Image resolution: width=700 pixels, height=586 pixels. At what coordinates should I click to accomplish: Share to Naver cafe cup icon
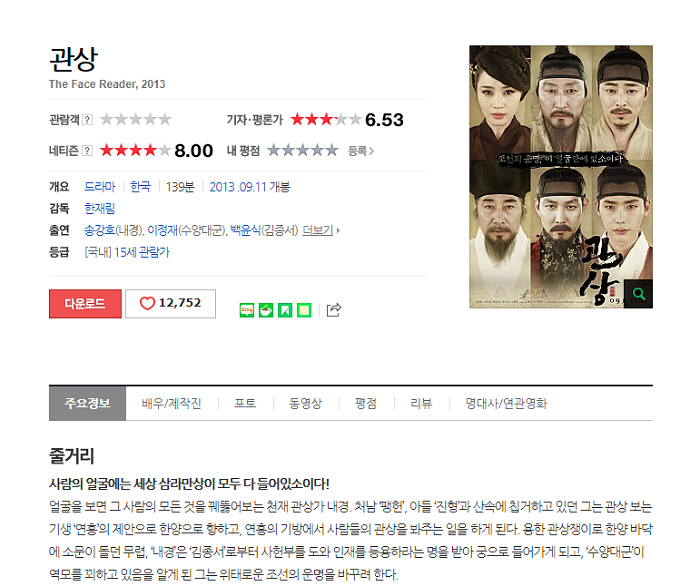coord(266,310)
